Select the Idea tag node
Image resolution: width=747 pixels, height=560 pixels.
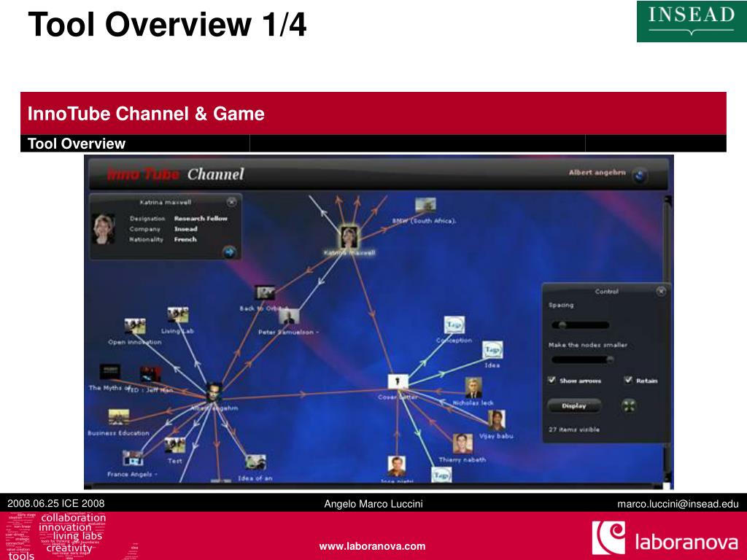pyautogui.click(x=492, y=350)
